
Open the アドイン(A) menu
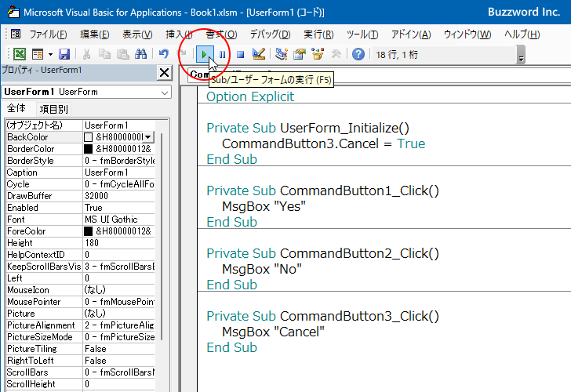(x=411, y=34)
